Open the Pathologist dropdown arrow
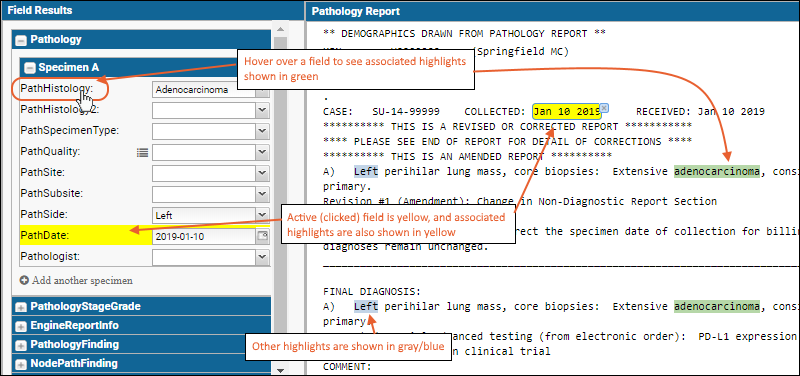This screenshot has height=376, width=800. point(262,257)
